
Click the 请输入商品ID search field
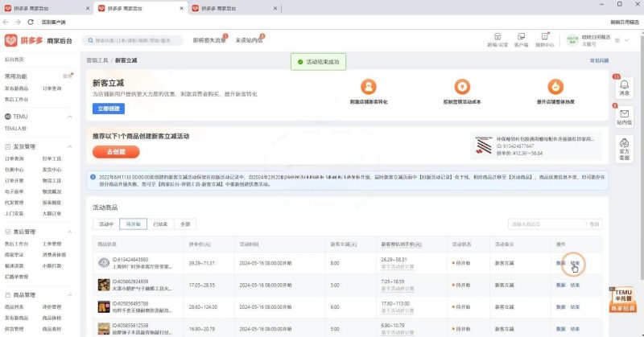coord(547,224)
